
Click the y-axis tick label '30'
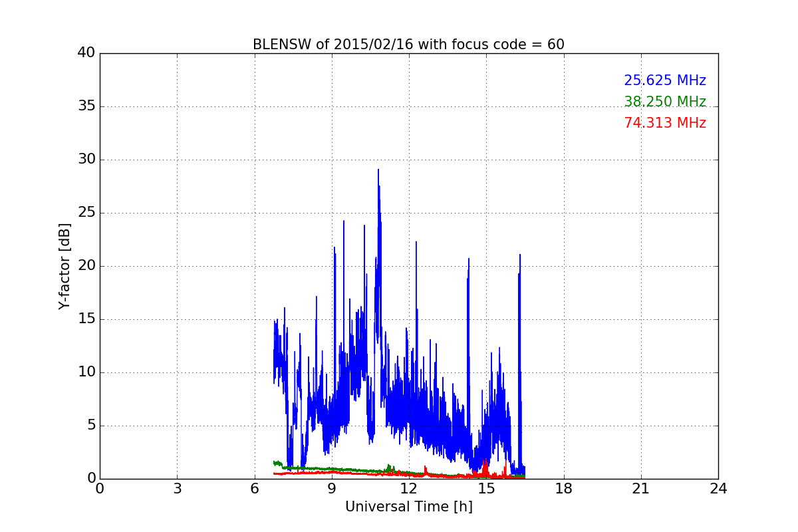point(86,160)
